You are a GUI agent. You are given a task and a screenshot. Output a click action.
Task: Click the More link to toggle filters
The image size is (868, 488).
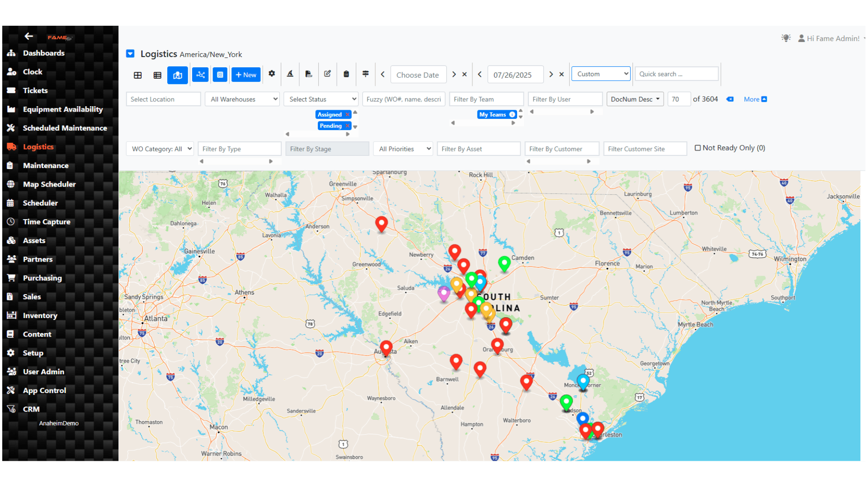[755, 99]
